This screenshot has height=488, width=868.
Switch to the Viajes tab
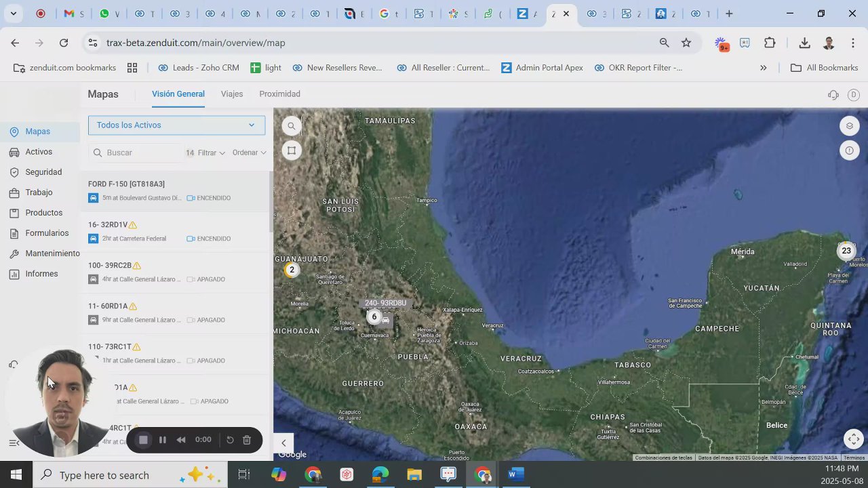coord(232,94)
